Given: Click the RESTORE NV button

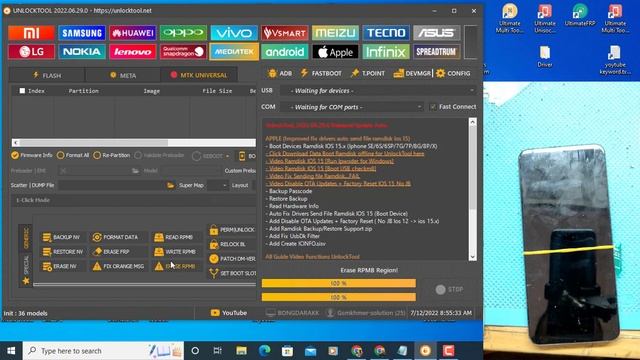Looking at the screenshot, I should (x=62, y=252).
